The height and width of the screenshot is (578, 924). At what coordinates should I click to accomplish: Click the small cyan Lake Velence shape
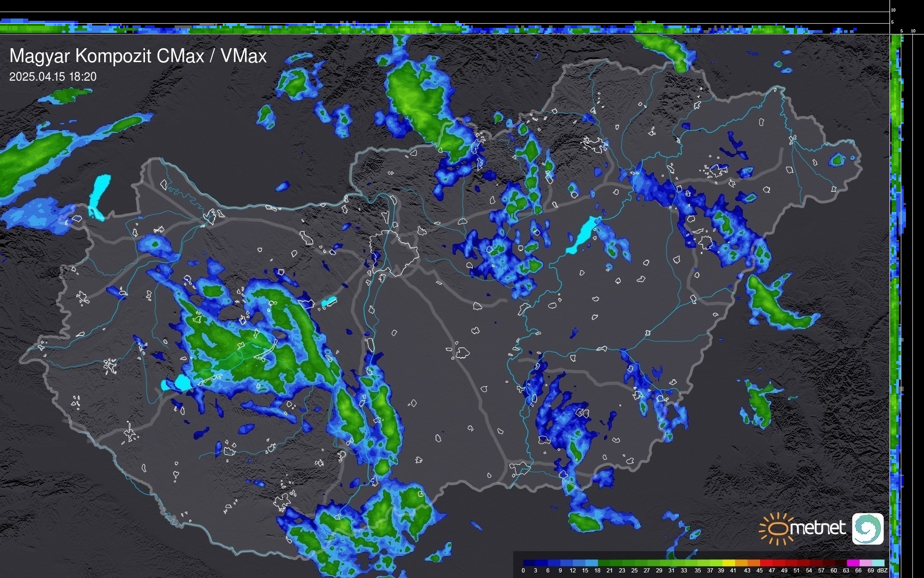[x=329, y=302]
